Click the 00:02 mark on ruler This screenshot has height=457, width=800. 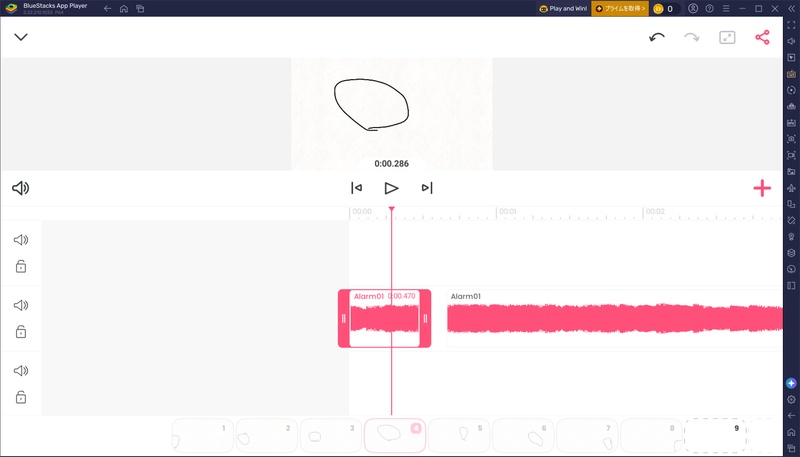(655, 211)
